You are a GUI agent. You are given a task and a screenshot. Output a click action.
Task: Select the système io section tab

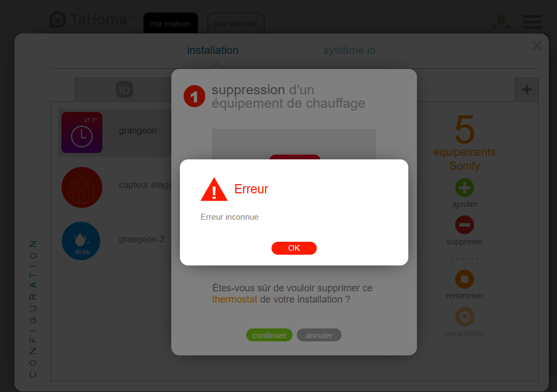(x=349, y=50)
